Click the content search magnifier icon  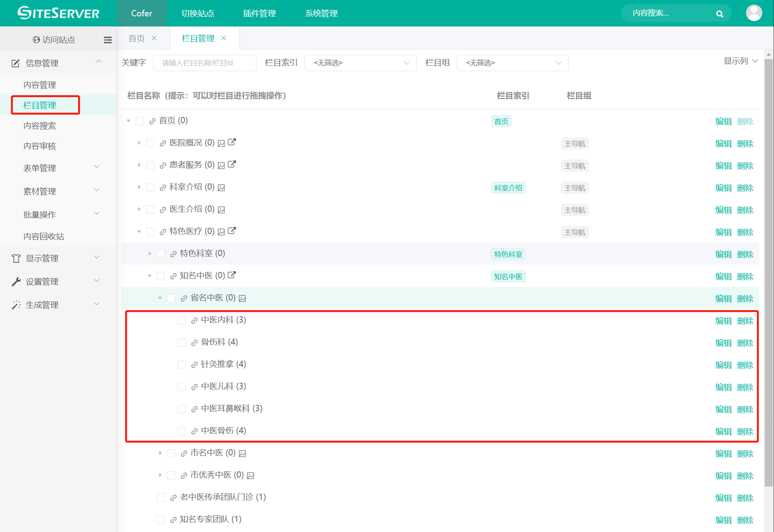[x=719, y=14]
